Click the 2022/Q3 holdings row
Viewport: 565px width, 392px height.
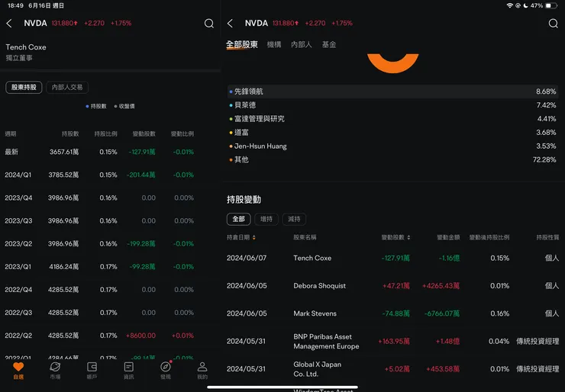tap(99, 313)
